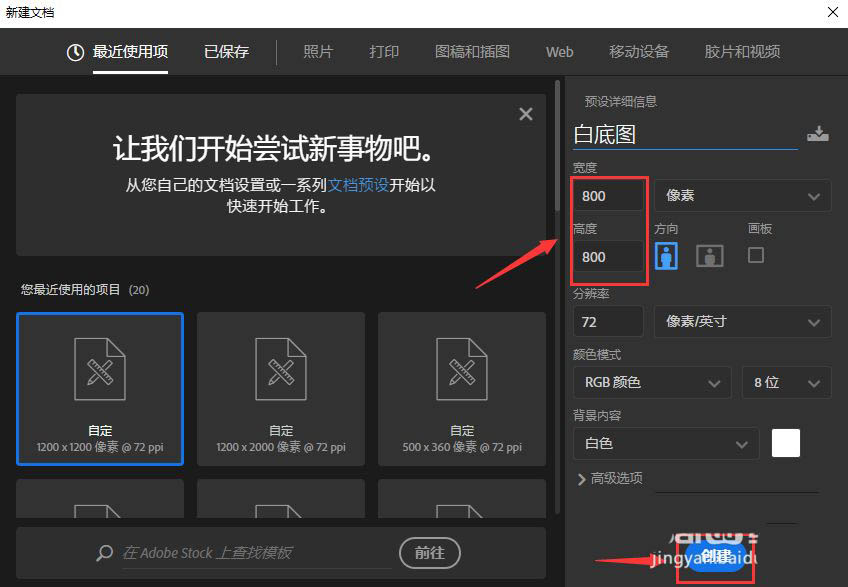Click the blue 创建 button
848x587 pixels.
[716, 556]
